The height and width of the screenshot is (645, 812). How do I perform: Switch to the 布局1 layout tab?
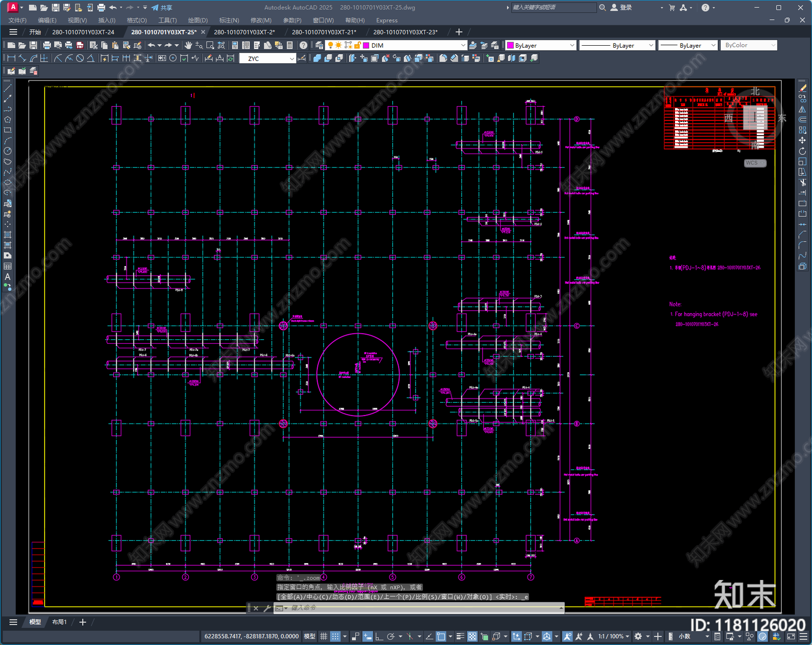(x=59, y=622)
